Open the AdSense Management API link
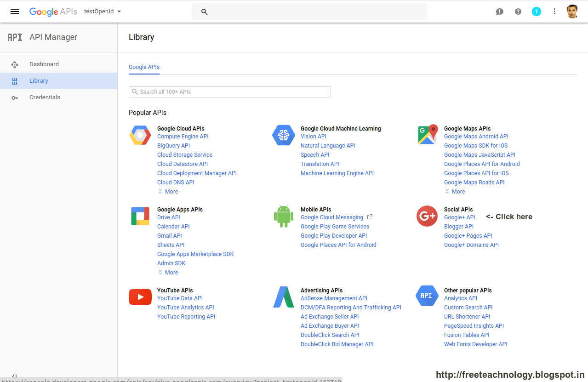The image size is (588, 382). 334,298
